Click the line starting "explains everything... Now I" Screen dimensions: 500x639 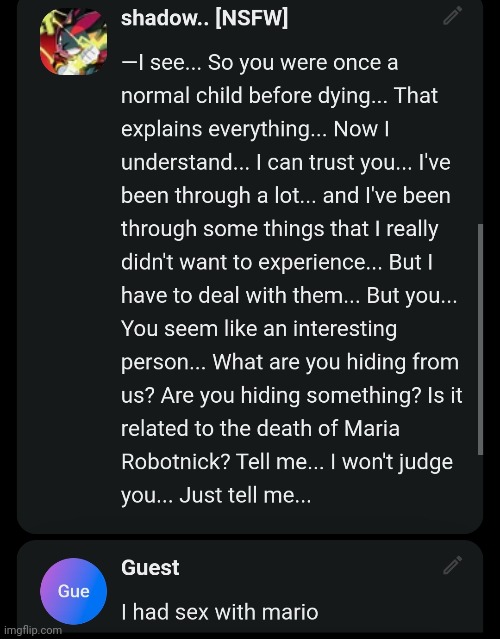(255, 129)
